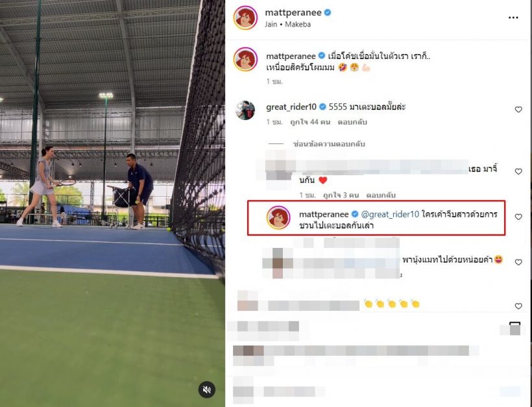This screenshot has height=407, width=532.
Task: Click mattperanee avatar beside the caption
Action: (x=245, y=60)
